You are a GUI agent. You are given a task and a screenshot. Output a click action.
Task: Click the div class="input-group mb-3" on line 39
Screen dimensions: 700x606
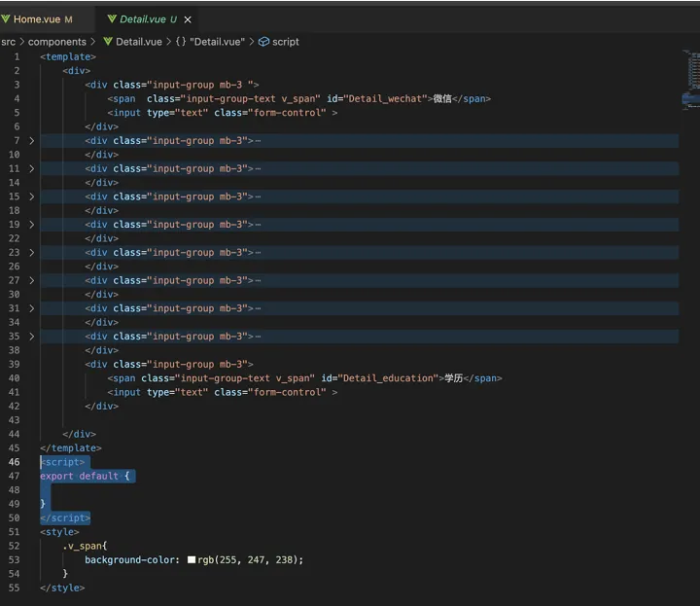[x=169, y=365]
